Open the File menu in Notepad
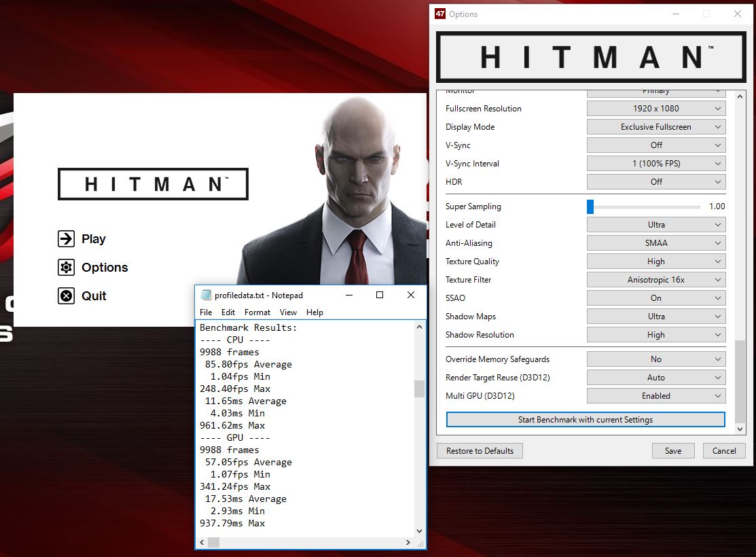Viewport: 756px width, 557px height. pos(206,312)
